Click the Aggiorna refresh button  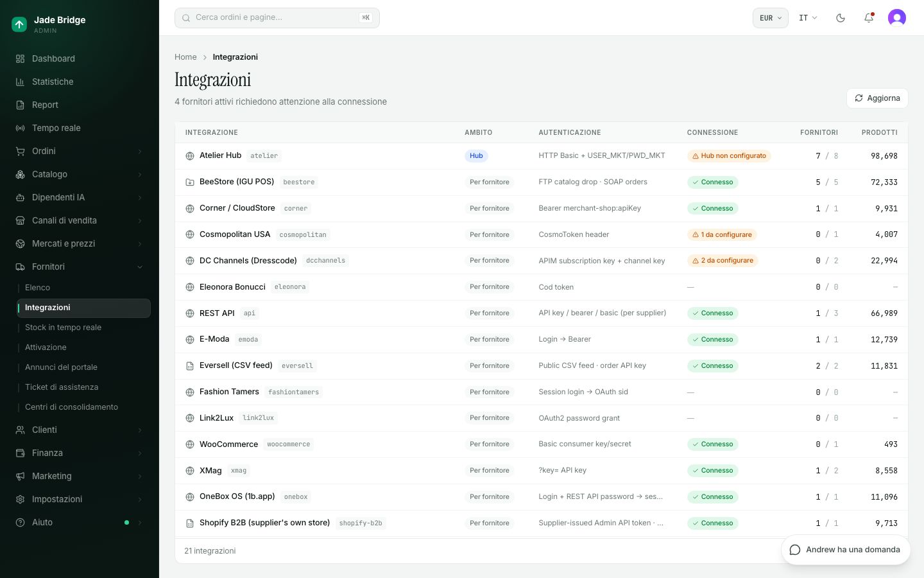pos(877,98)
